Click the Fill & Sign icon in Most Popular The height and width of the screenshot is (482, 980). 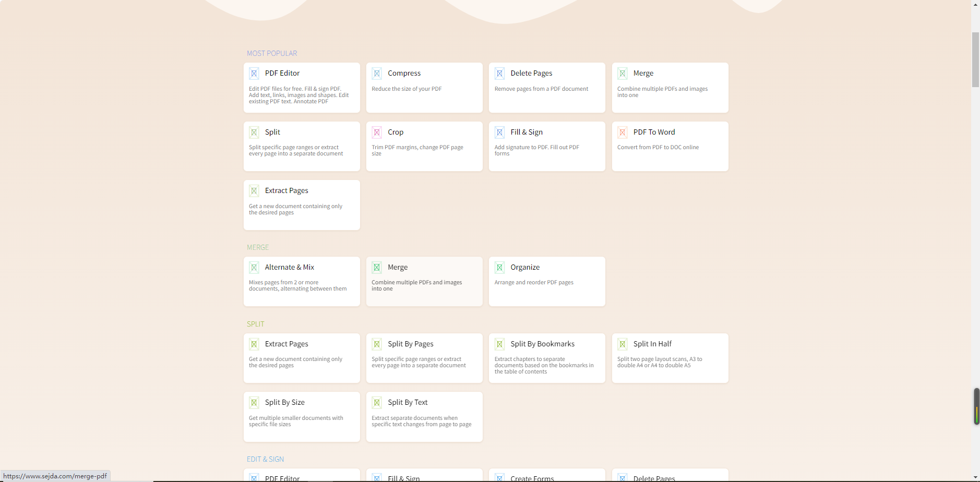tap(500, 132)
